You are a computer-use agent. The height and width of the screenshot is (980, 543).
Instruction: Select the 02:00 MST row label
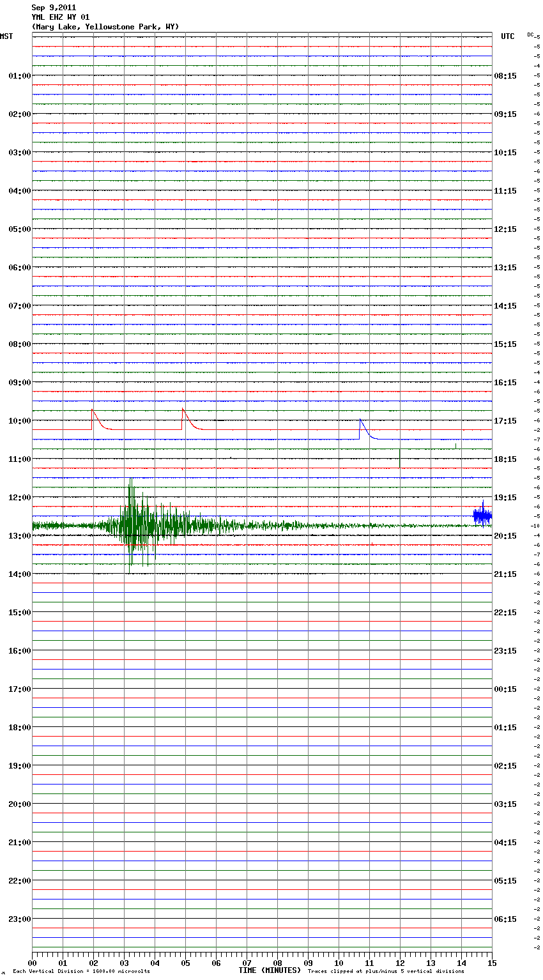tap(19, 114)
